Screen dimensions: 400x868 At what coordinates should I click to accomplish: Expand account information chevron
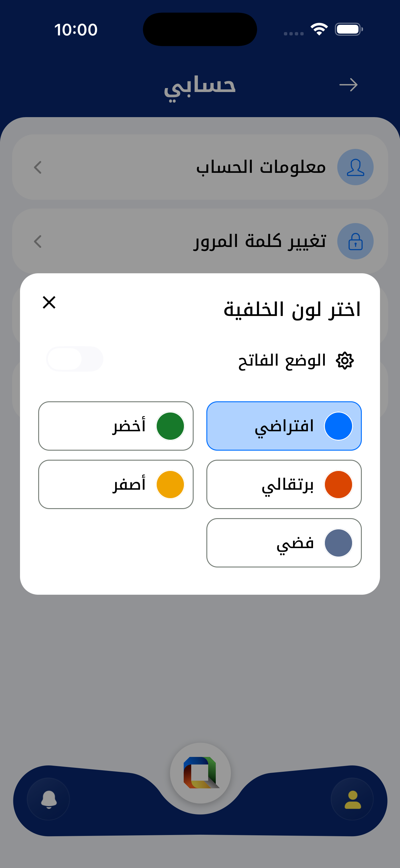click(38, 167)
